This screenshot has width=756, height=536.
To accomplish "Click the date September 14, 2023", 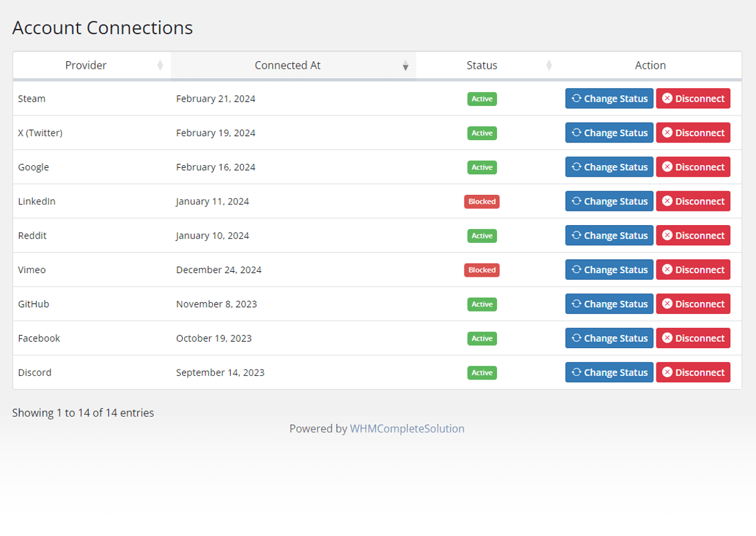I will pos(220,372).
